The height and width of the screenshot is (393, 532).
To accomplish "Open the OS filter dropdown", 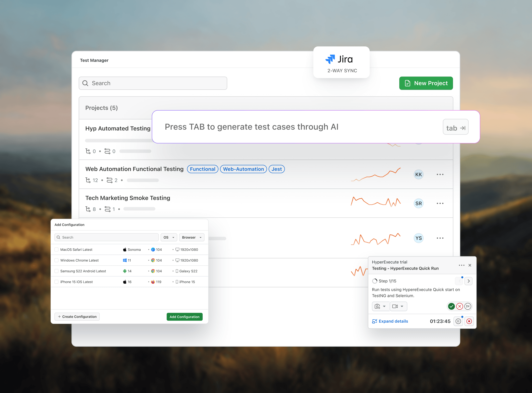I will 169,237.
